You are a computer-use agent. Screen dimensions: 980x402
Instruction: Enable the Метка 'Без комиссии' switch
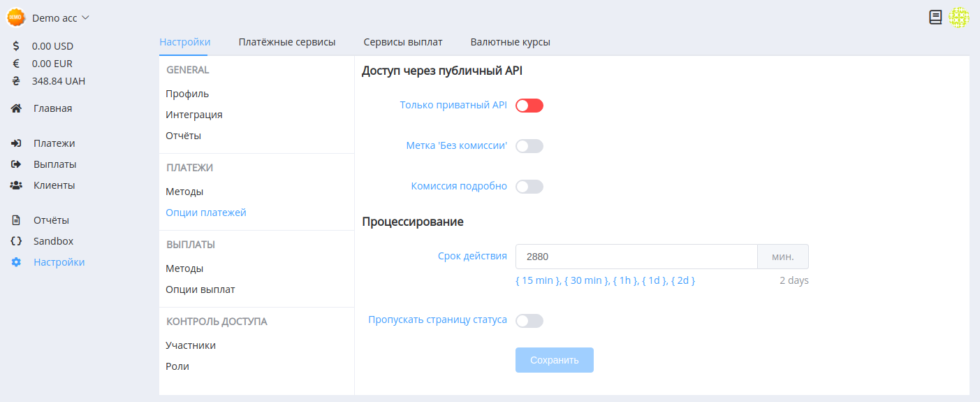coord(529,146)
